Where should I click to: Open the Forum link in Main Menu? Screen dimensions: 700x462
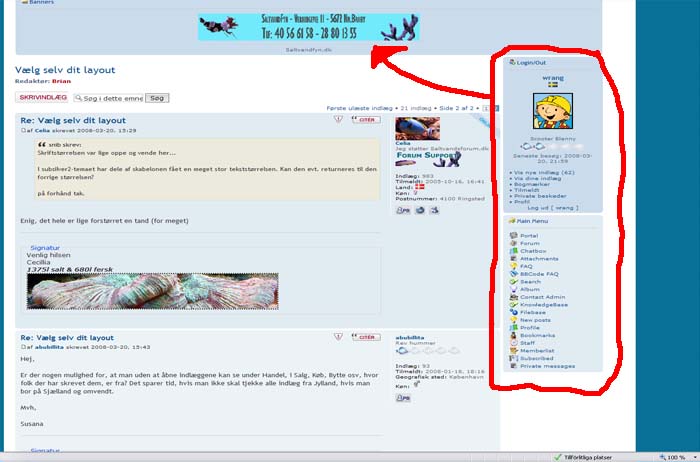click(529, 243)
